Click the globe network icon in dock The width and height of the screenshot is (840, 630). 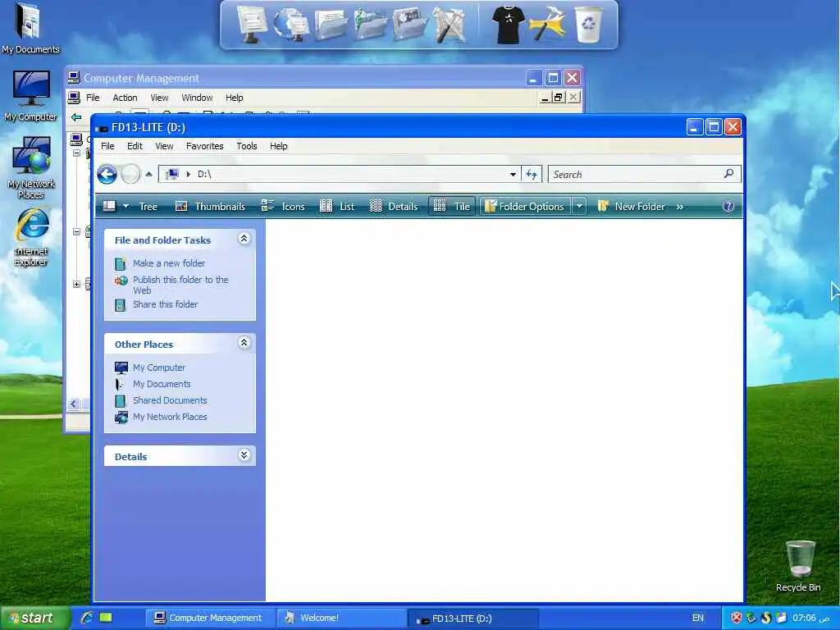[x=291, y=24]
